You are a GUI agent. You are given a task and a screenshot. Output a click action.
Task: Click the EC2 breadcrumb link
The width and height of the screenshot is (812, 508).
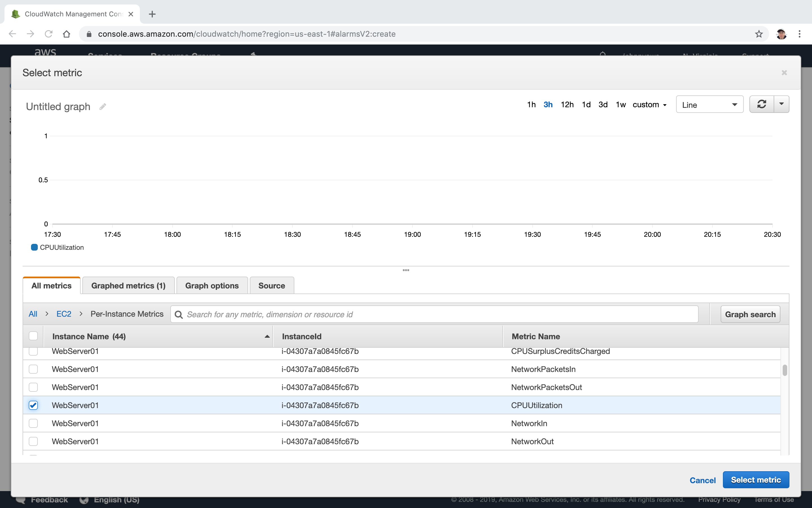pyautogui.click(x=64, y=314)
